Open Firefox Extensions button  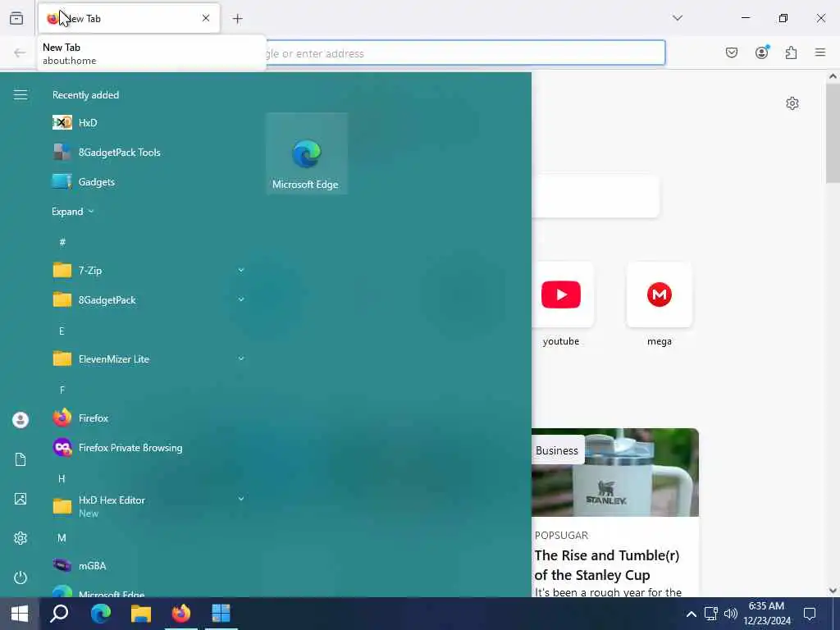(791, 52)
